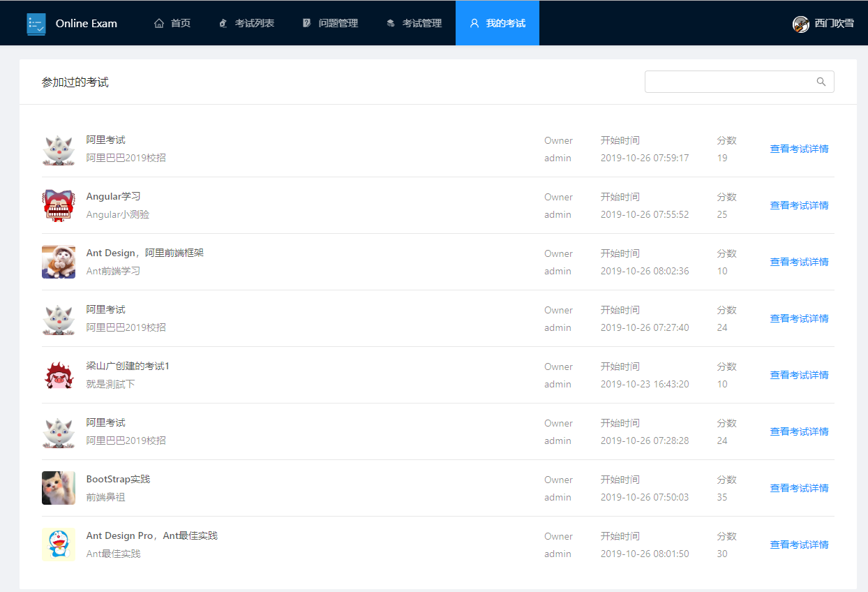View details of exam scored 19
This screenshot has height=592, width=868.
click(x=800, y=149)
